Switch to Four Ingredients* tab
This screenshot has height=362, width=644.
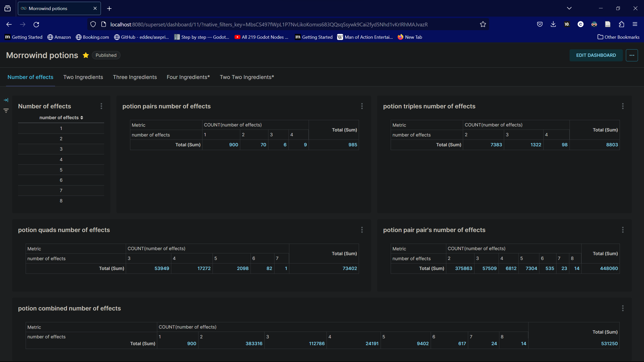click(188, 77)
